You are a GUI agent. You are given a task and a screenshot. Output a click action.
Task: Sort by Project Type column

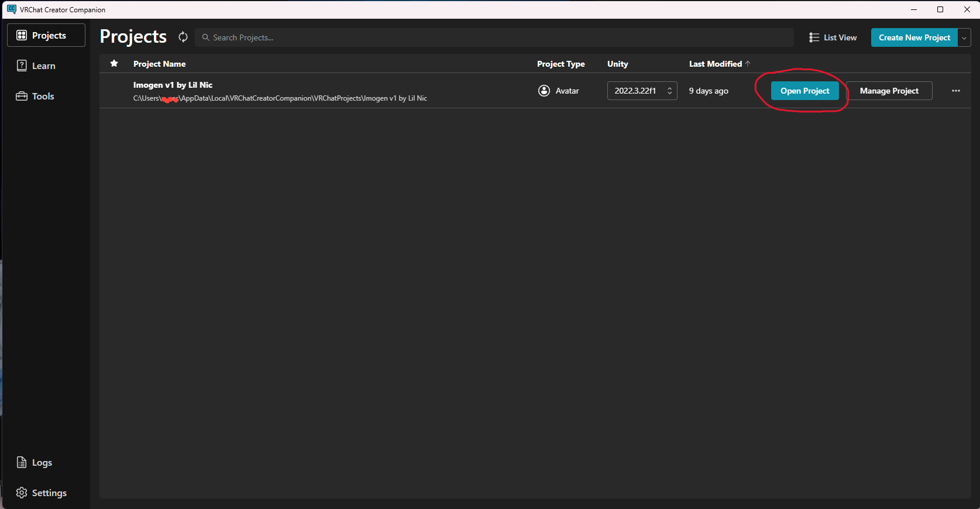[561, 64]
